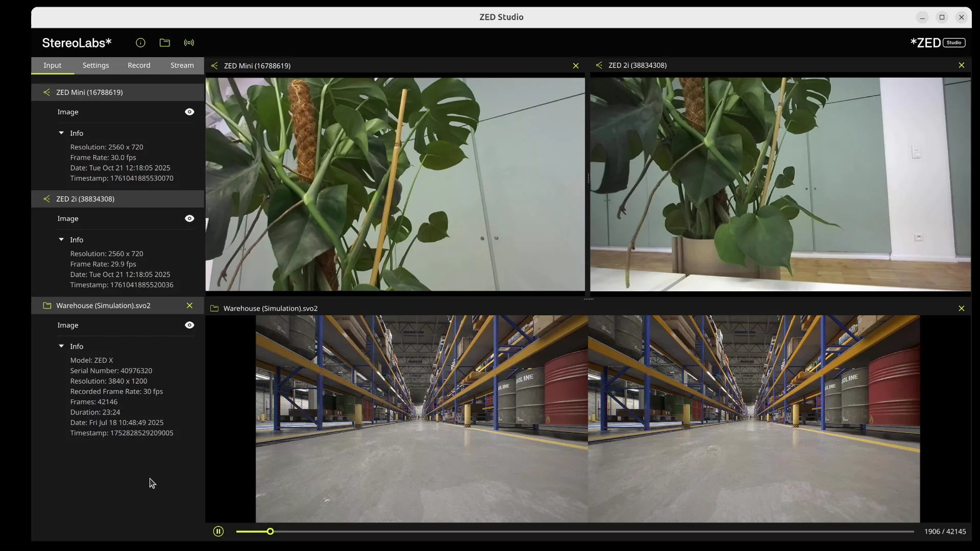The width and height of the screenshot is (980, 551).
Task: Open the Record tab
Action: coord(139,65)
